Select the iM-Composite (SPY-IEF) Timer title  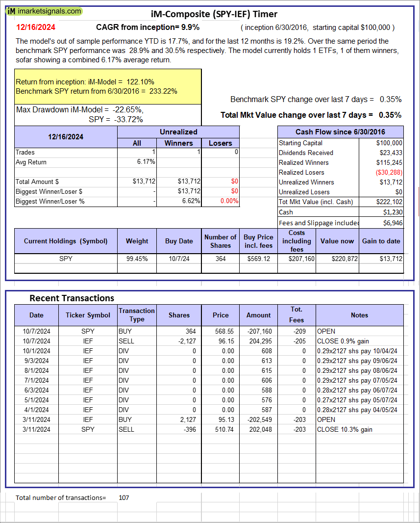pyautogui.click(x=214, y=14)
